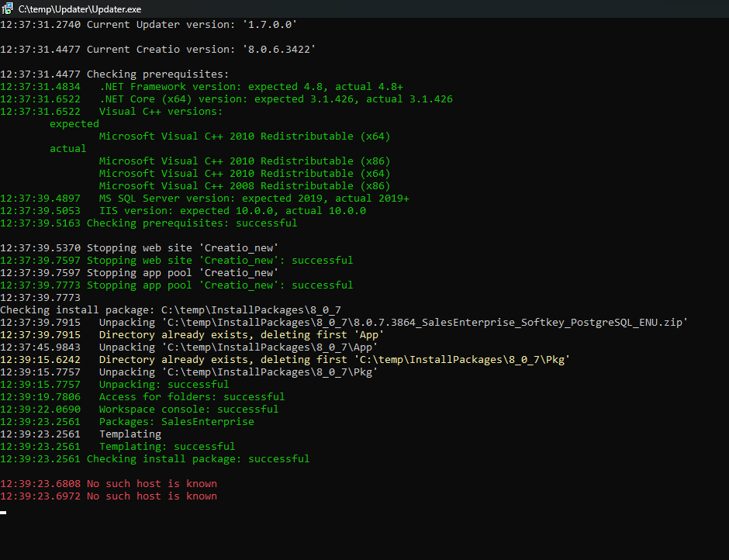Click the 'Visual C++ versions:' line
The image size is (729, 560).
[112, 112]
